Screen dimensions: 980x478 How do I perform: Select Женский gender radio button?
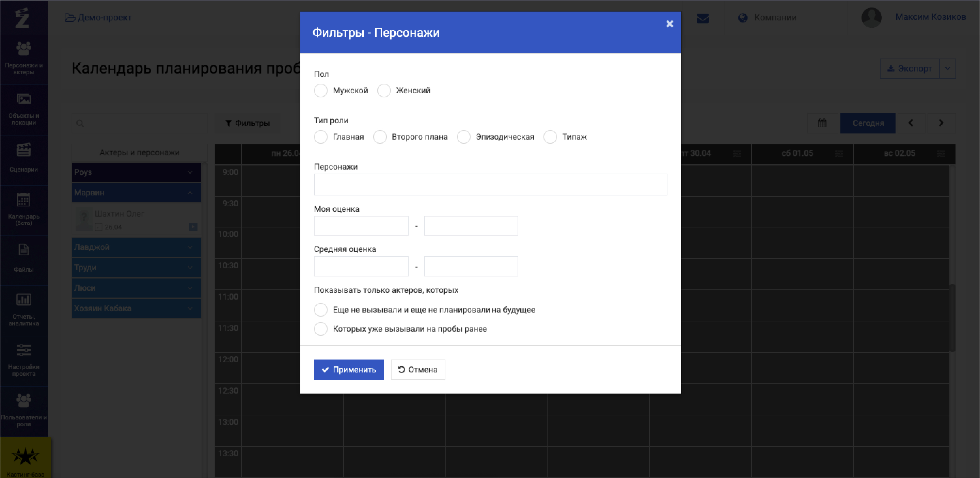[x=384, y=91]
